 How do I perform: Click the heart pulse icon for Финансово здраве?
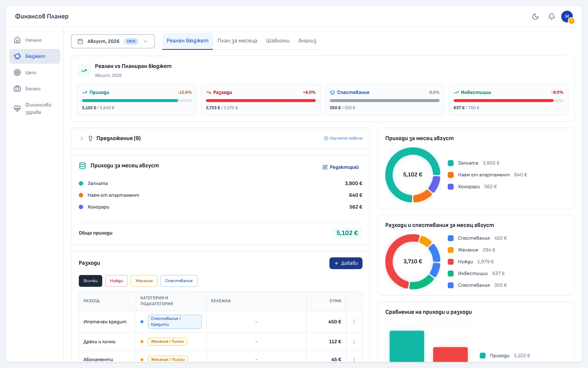tap(17, 108)
